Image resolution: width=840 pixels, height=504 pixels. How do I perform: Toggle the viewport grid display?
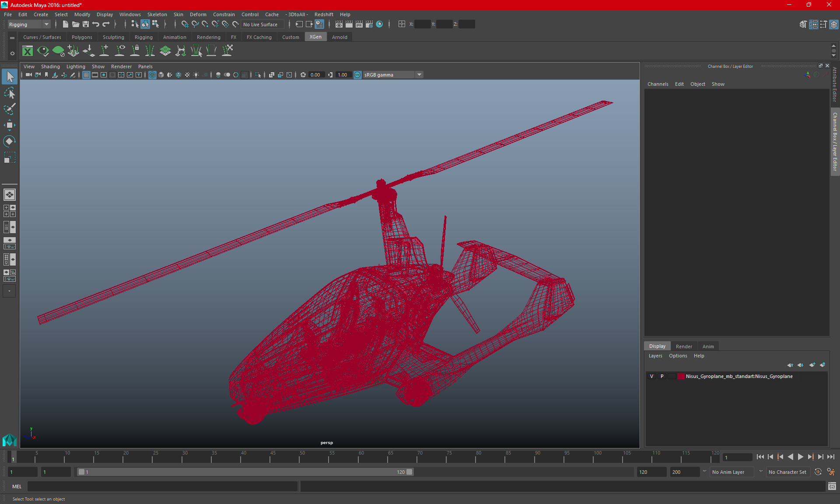pos(86,75)
